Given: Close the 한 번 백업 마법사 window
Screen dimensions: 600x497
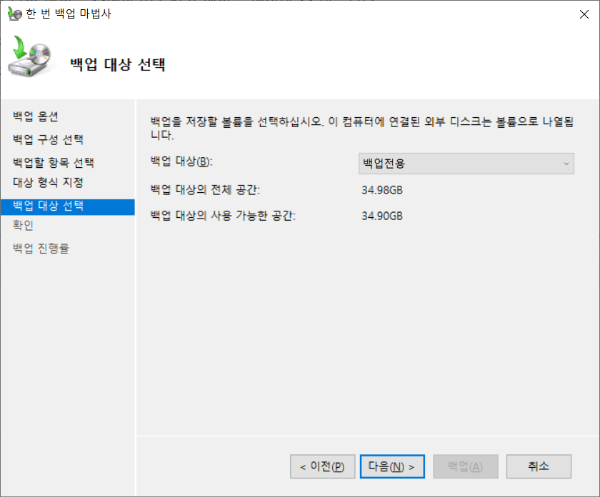Looking at the screenshot, I should [x=584, y=15].
